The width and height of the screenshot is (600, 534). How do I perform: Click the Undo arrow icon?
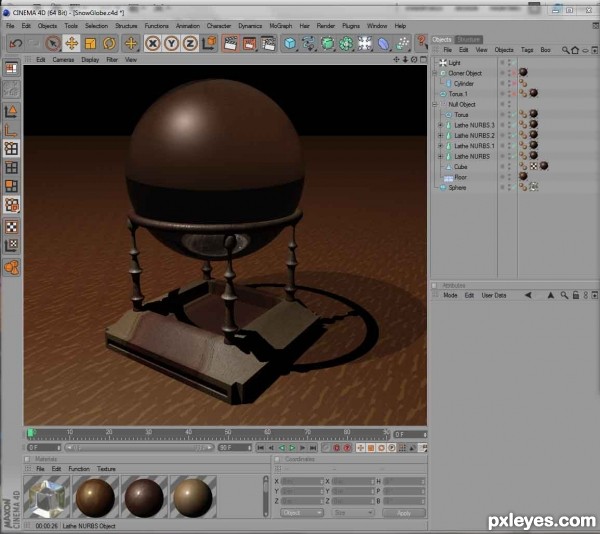coord(16,43)
